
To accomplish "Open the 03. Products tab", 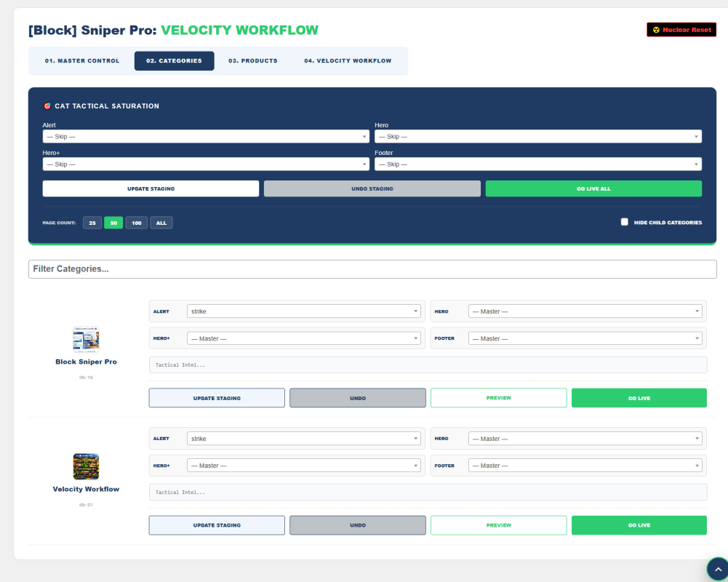I will [252, 61].
